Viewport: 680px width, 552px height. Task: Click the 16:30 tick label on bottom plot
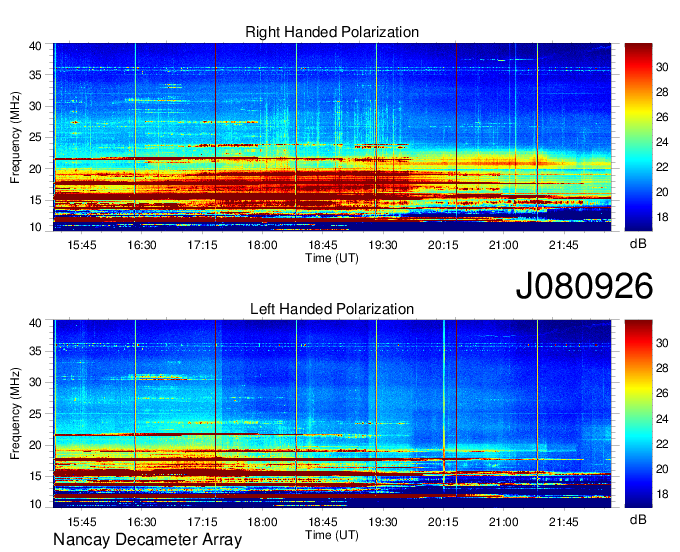point(142,522)
